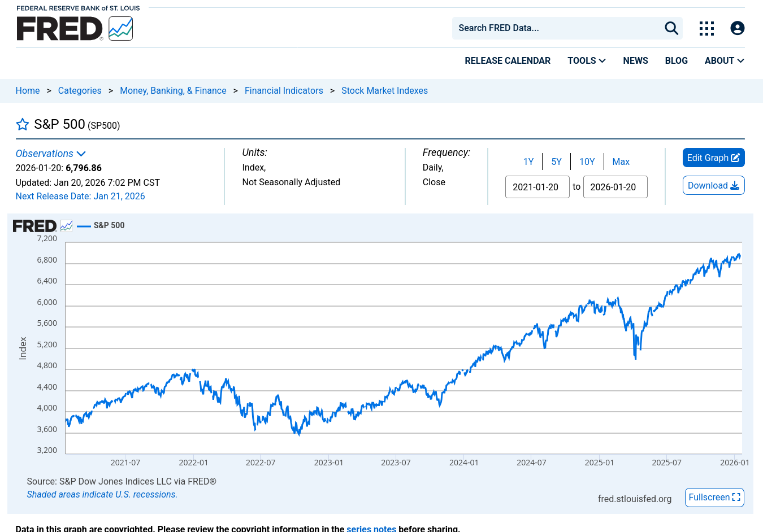Viewport: 763px width, 532px height.
Task: Click the search magnifier icon
Action: [671, 28]
